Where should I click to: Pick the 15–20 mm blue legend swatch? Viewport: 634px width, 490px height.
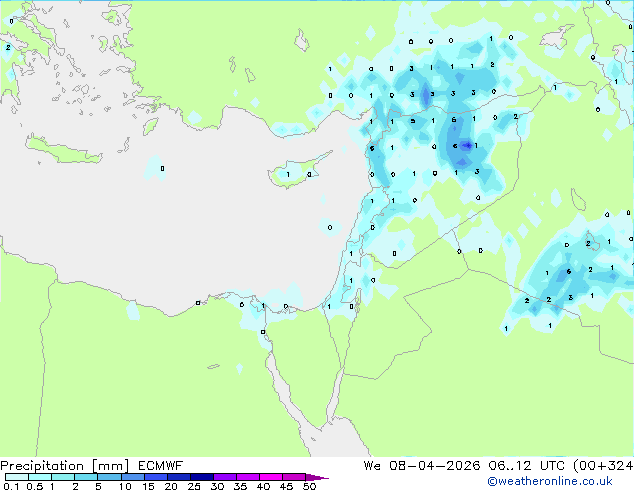tap(155, 477)
